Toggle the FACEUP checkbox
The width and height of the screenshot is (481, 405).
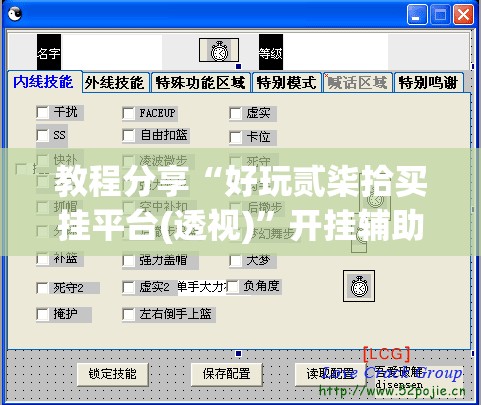click(x=129, y=113)
